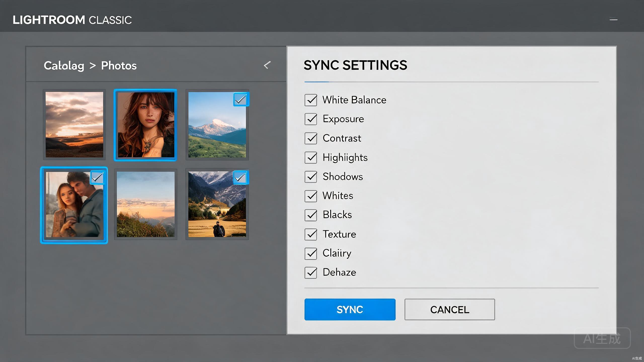
Task: Select the Photos breadcrumb item
Action: click(119, 66)
